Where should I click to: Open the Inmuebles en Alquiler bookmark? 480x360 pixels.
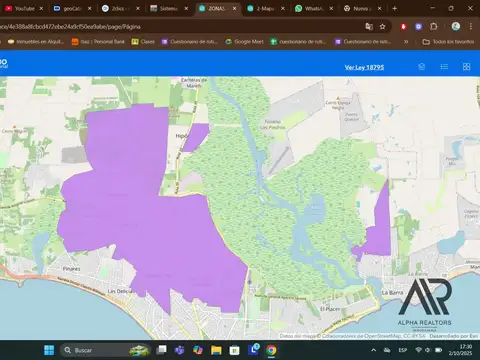(36, 42)
